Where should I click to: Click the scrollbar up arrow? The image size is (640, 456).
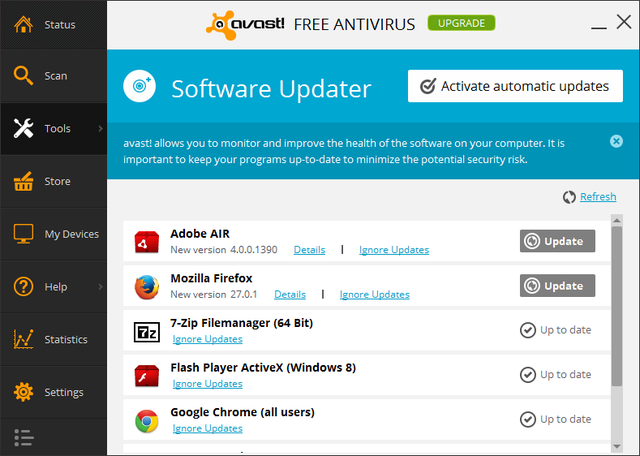tap(617, 220)
